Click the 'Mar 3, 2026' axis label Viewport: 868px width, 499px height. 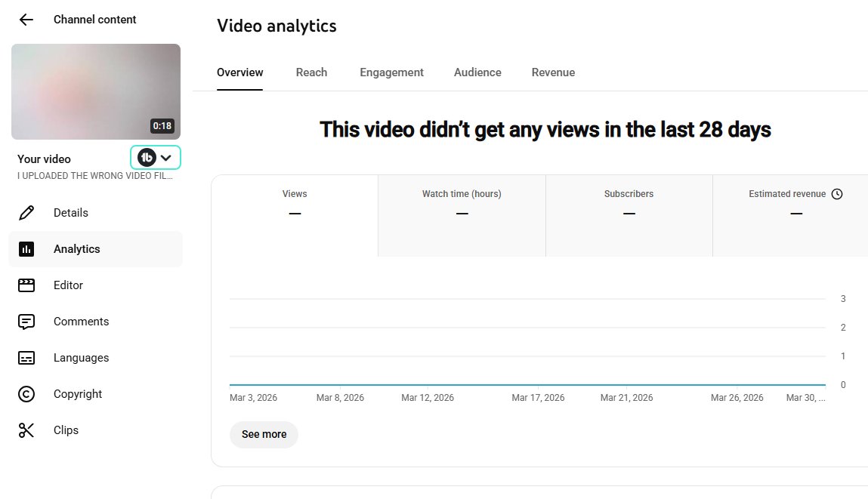(254, 398)
